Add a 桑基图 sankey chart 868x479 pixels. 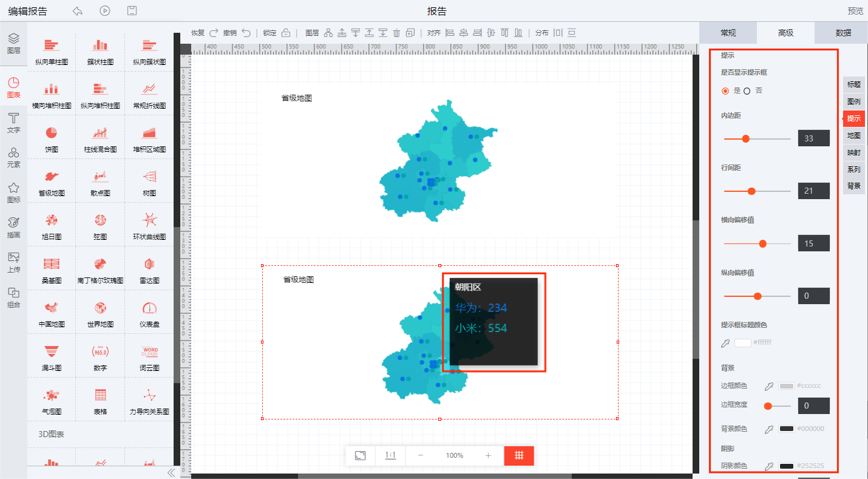(52, 270)
